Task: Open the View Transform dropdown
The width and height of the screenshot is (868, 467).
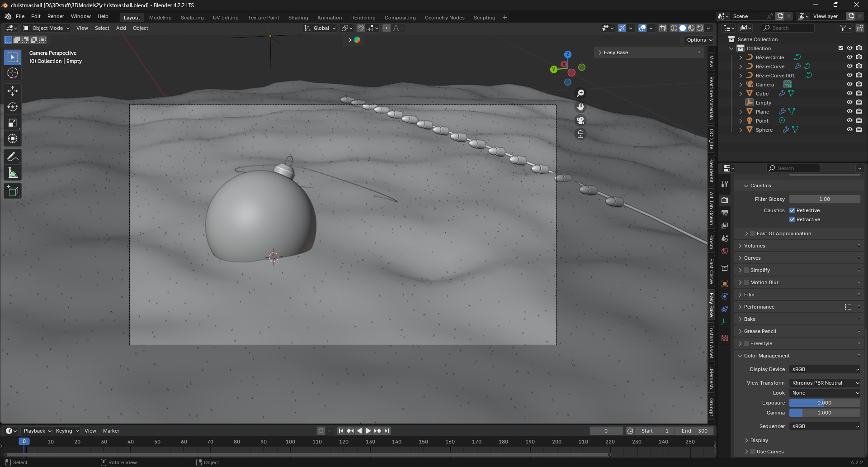Action: click(x=825, y=383)
